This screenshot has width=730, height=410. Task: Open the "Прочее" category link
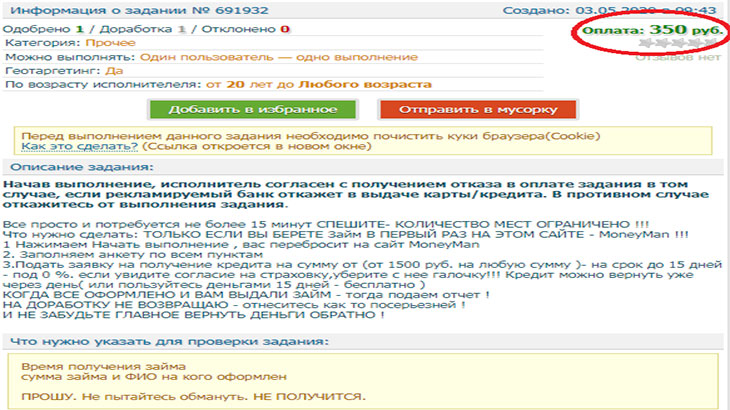[x=104, y=43]
